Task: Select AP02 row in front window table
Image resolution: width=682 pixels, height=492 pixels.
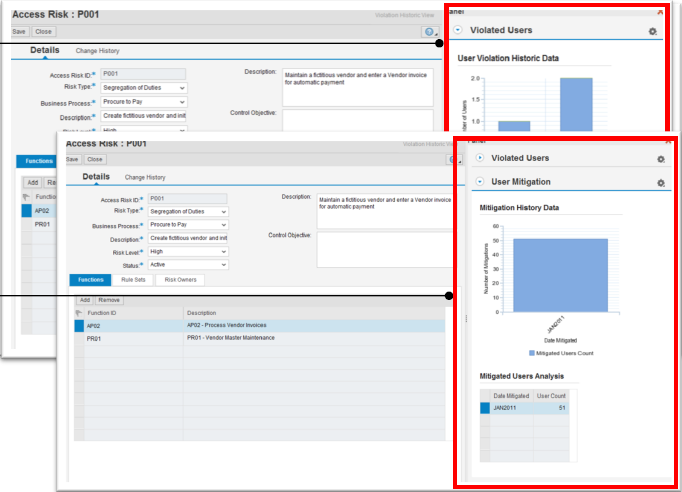Action: tap(260, 326)
